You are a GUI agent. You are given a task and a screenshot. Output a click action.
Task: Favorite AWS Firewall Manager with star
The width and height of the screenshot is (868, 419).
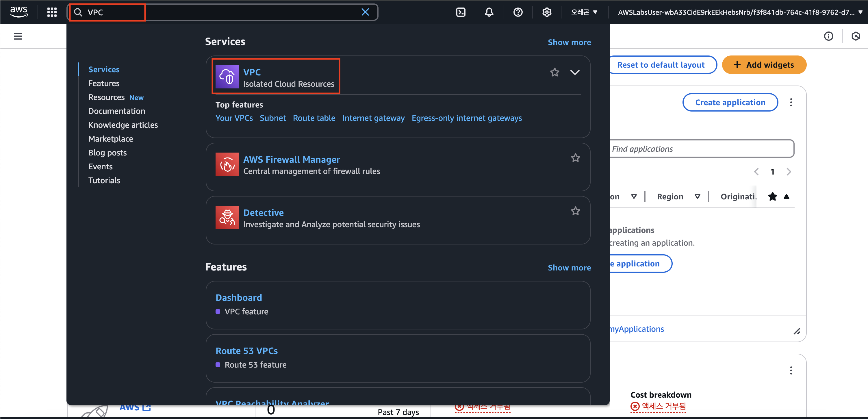pos(576,158)
